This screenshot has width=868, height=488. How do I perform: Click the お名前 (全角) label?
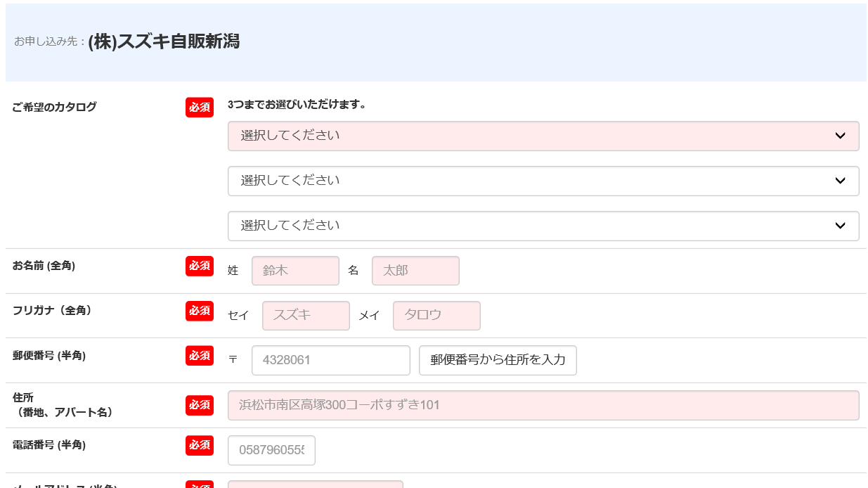pyautogui.click(x=44, y=266)
